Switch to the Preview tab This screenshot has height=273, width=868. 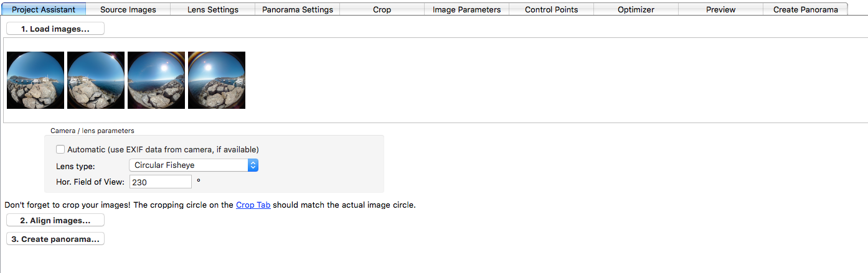click(x=721, y=9)
